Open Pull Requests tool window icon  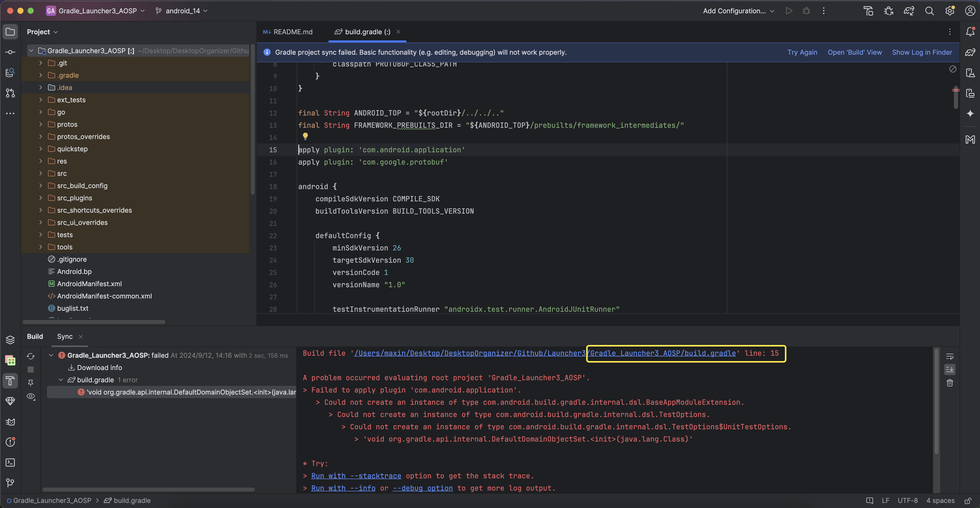click(x=10, y=93)
